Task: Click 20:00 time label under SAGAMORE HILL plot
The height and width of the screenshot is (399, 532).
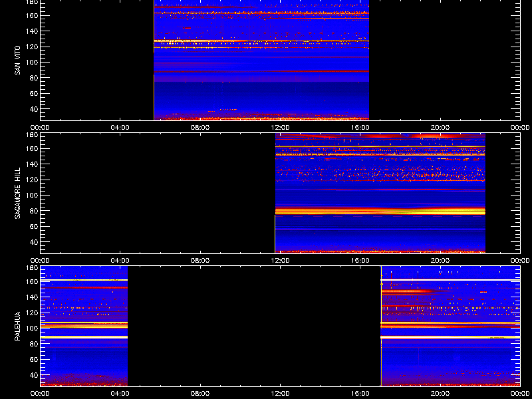Action: point(440,261)
